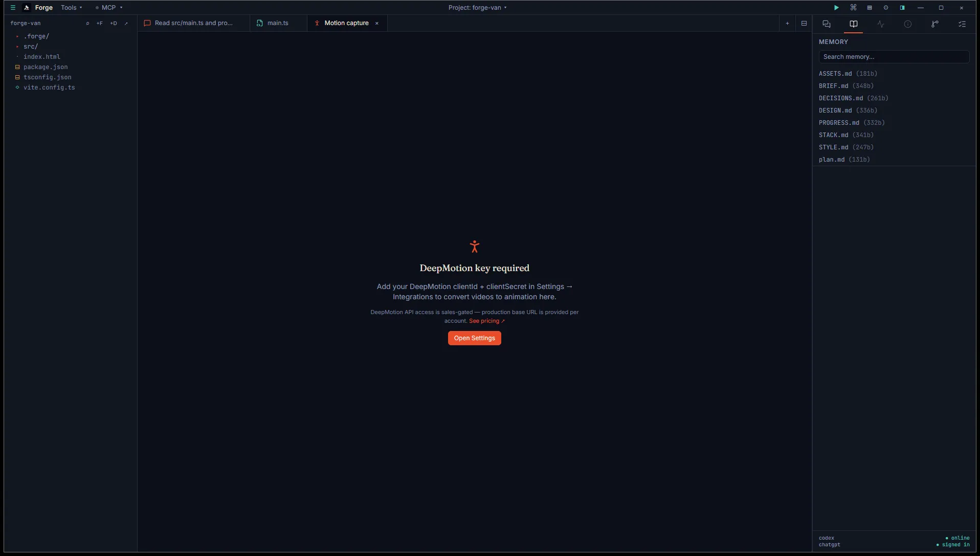Click the codex status entry

click(x=827, y=538)
